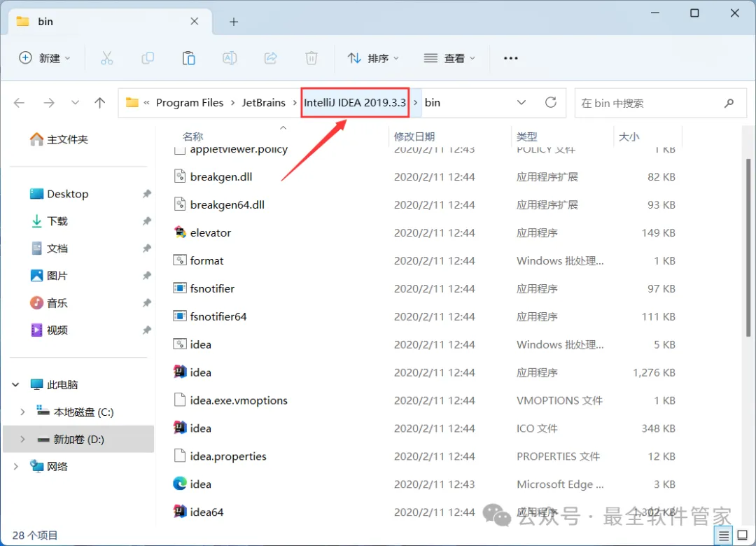The width and height of the screenshot is (756, 546).
Task: Collapse the 此电脑 tree node
Action: coord(15,384)
